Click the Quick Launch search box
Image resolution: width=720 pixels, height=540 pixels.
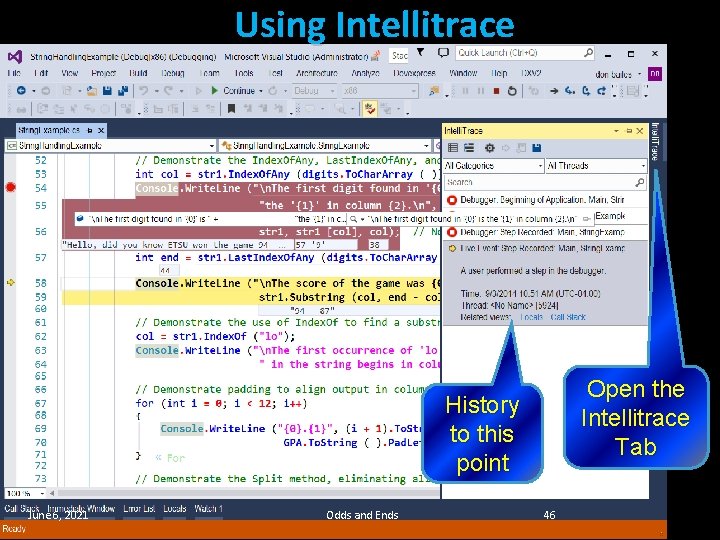point(525,53)
